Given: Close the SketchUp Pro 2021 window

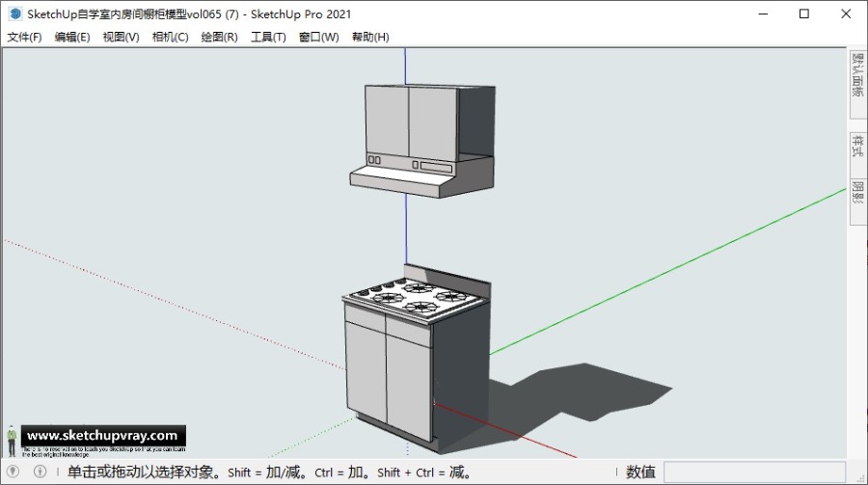Looking at the screenshot, I should pyautogui.click(x=846, y=13).
